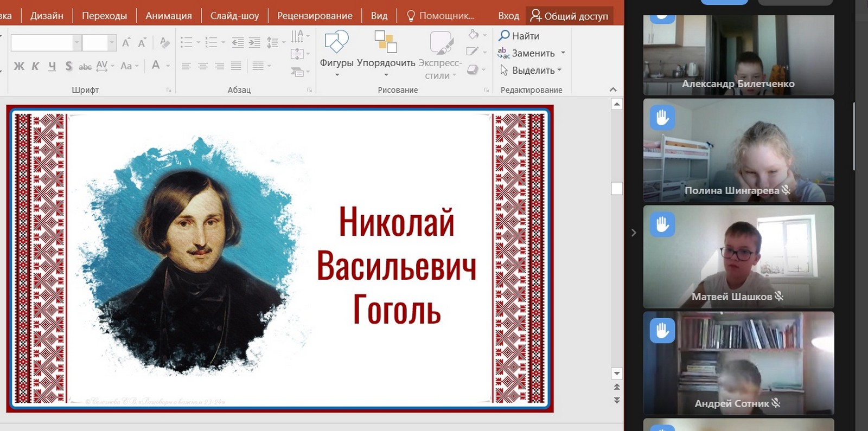This screenshot has width=868, height=431.
Task: Open Фигуры shapes gallery
Action: click(x=336, y=53)
